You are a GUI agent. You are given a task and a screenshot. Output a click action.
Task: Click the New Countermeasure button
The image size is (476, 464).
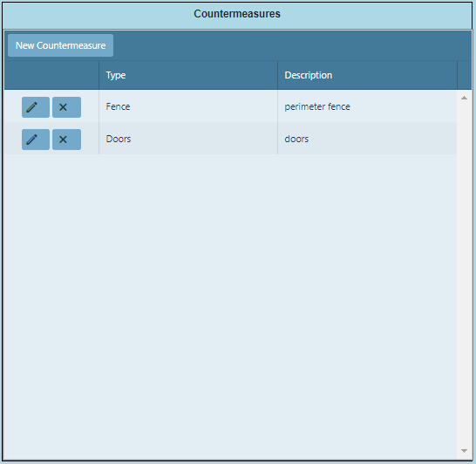(61, 45)
